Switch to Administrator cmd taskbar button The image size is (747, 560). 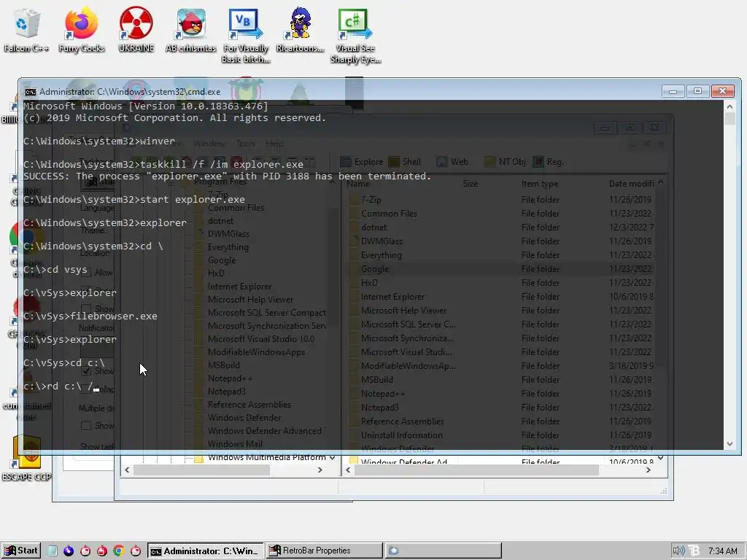click(205, 551)
